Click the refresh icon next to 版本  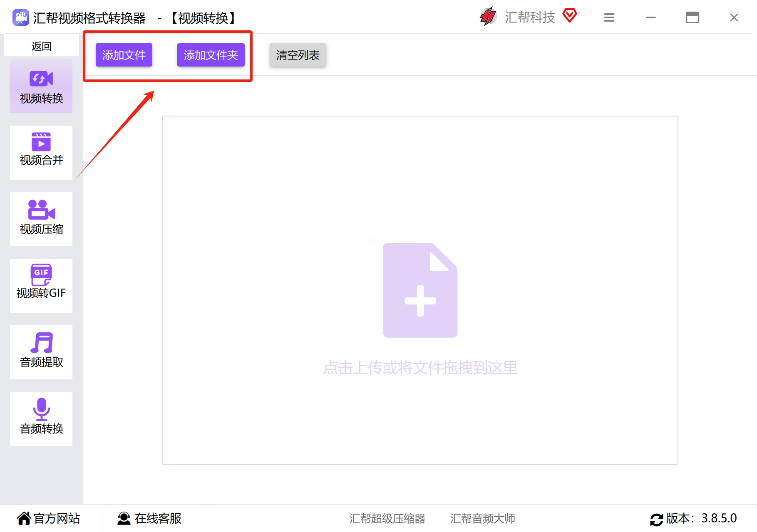coord(657,520)
